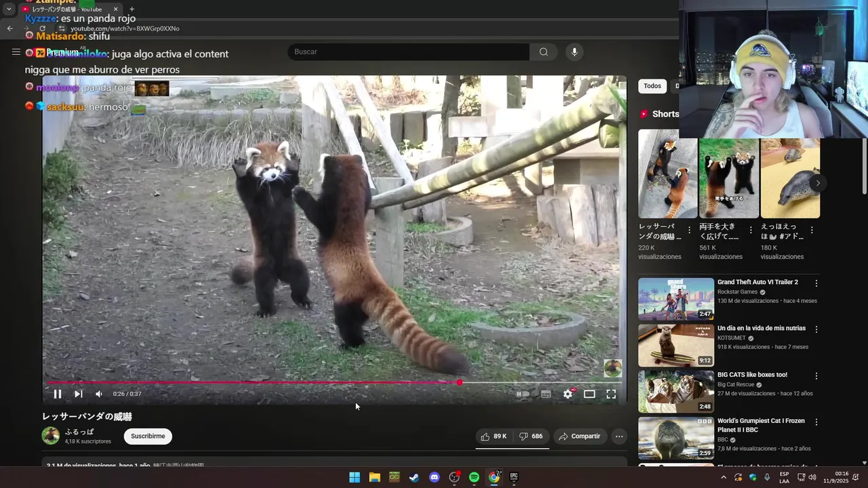The image size is (868, 488).
Task: Like the video with 89 K likes
Action: (494, 436)
